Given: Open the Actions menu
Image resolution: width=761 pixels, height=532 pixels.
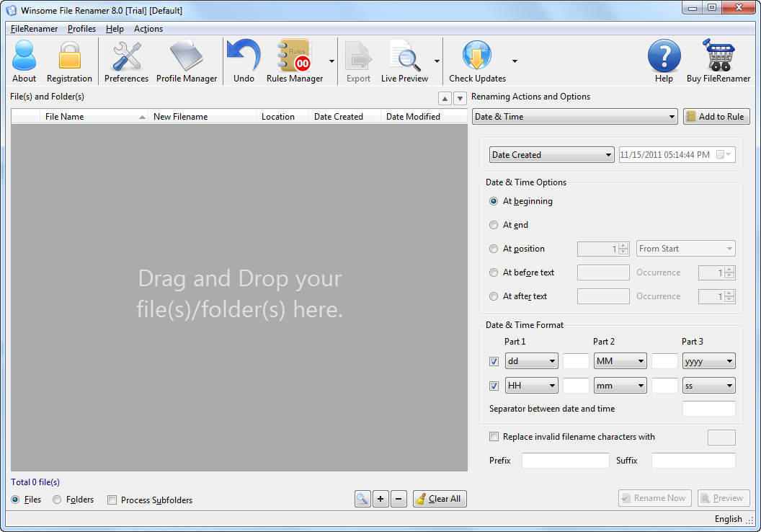Looking at the screenshot, I should 148,29.
